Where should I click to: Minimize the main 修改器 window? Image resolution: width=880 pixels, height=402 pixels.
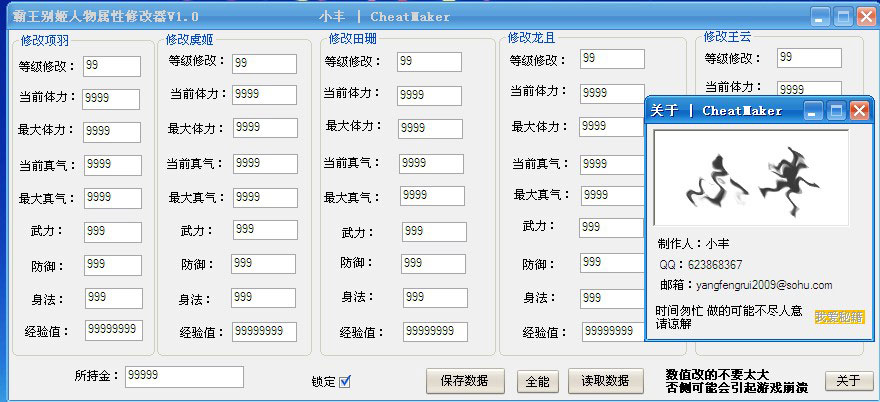(x=820, y=17)
